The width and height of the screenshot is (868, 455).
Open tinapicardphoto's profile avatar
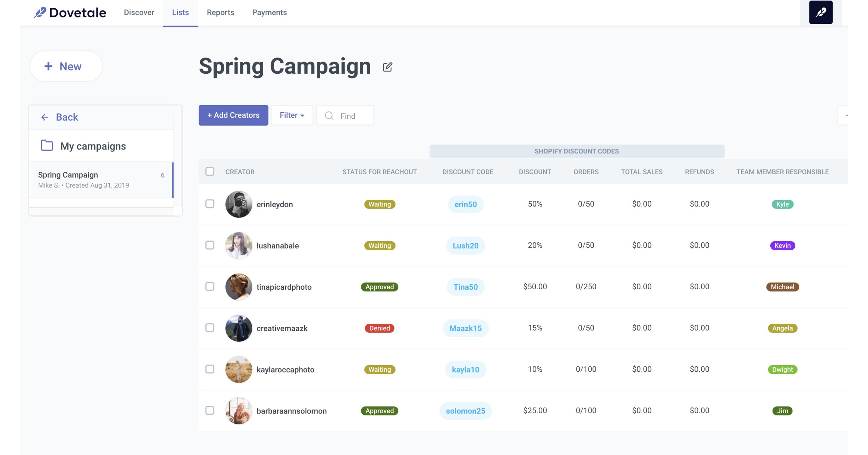[238, 287]
